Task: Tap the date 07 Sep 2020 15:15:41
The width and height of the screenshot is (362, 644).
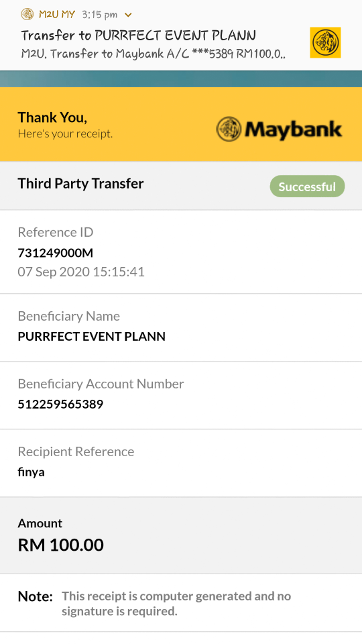Action: (81, 272)
